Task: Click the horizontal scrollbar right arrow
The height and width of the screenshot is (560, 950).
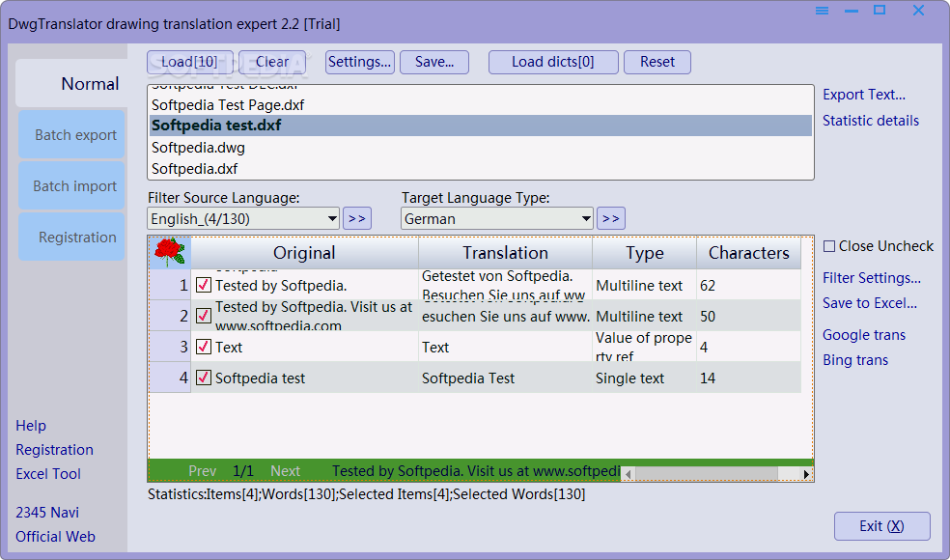Action: point(806,474)
